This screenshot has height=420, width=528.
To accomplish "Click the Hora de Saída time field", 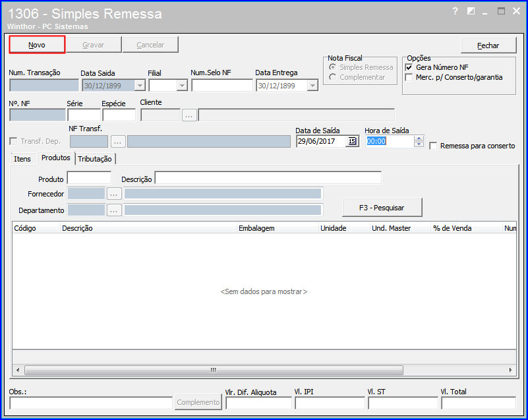I will (x=390, y=141).
